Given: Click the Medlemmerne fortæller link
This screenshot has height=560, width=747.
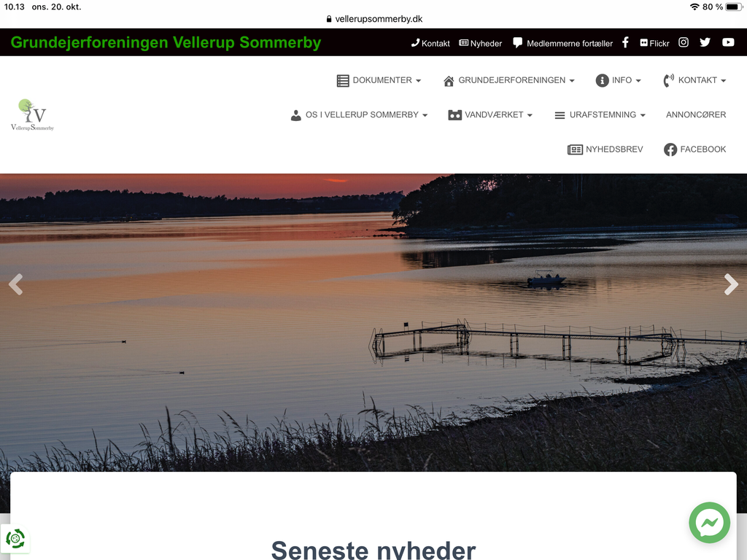Looking at the screenshot, I should point(562,43).
